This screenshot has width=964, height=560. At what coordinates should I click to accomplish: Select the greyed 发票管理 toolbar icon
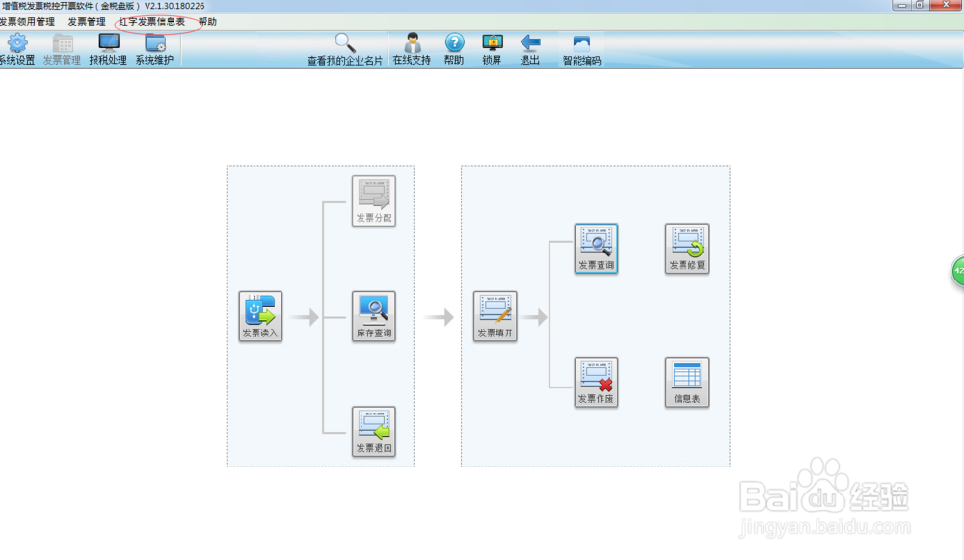62,49
